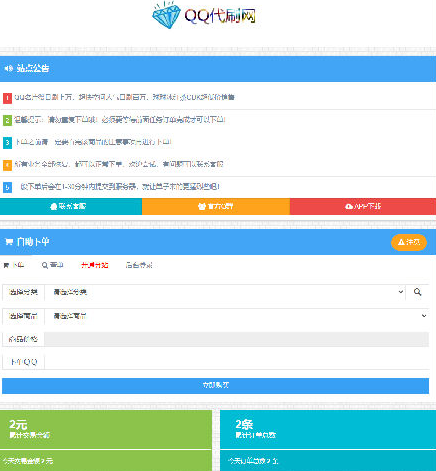The width and height of the screenshot is (436, 471).
Task: Click the 自助下单 section header title
Action: coord(33,242)
